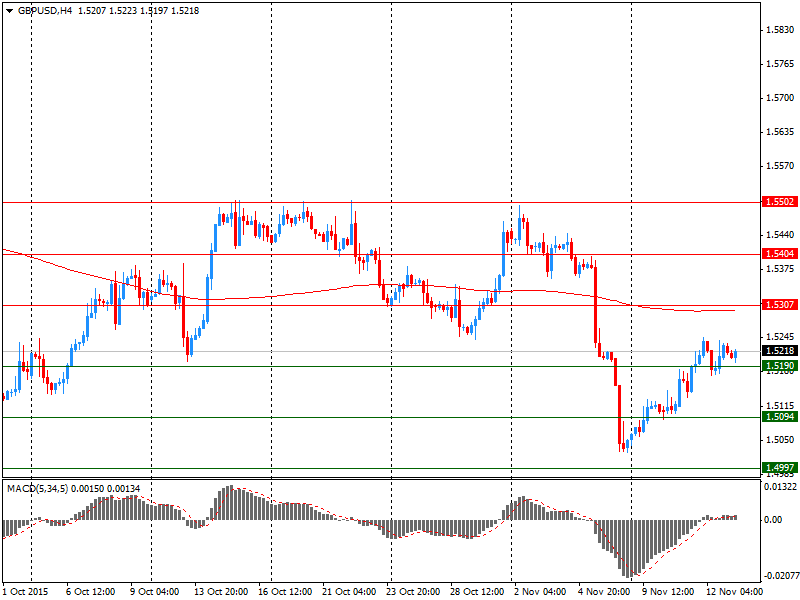Image resolution: width=800 pixels, height=600 pixels.
Task: Click the current price label 1.5218
Action: (779, 351)
